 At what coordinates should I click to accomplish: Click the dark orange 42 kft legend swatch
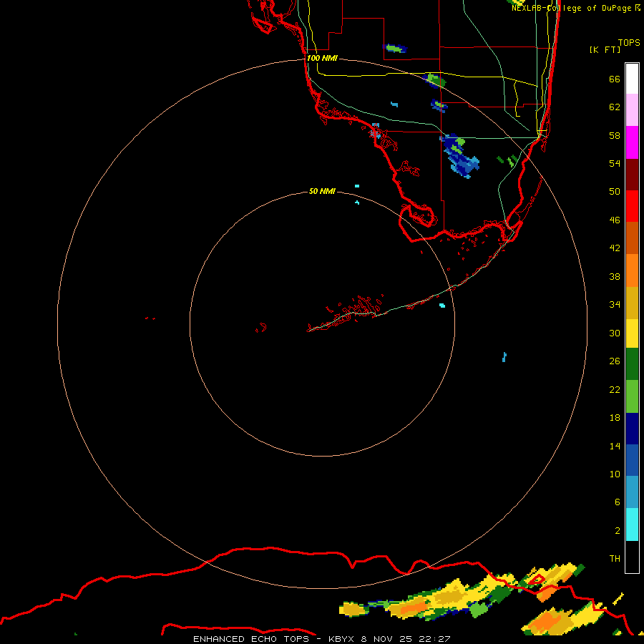pos(632,238)
